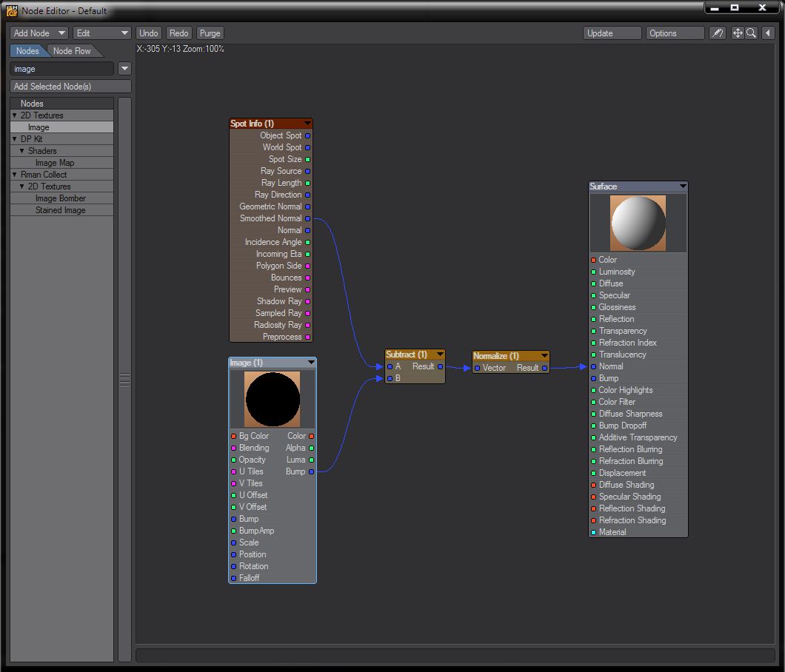Image resolution: width=785 pixels, height=672 pixels.
Task: Switch to the Node Flow tab
Action: [x=72, y=51]
